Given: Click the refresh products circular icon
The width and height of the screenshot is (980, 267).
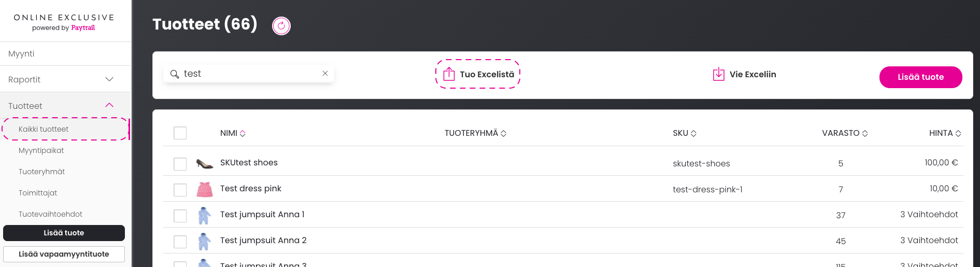Looking at the screenshot, I should point(281,25).
